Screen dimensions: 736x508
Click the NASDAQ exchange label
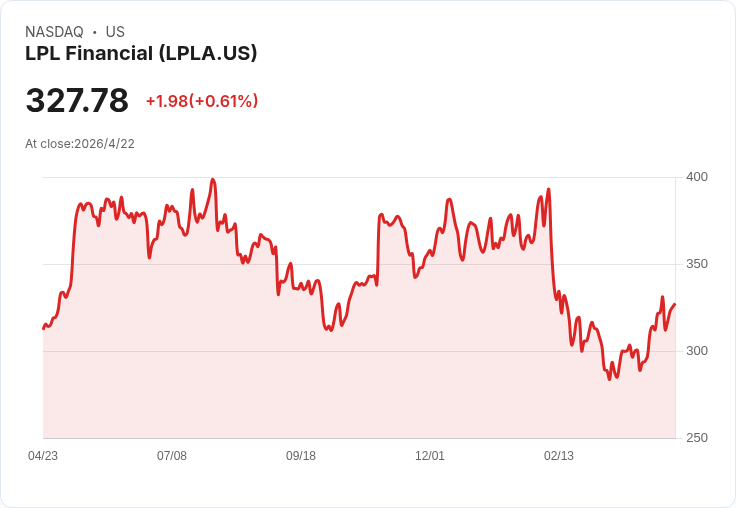pyautogui.click(x=54, y=31)
